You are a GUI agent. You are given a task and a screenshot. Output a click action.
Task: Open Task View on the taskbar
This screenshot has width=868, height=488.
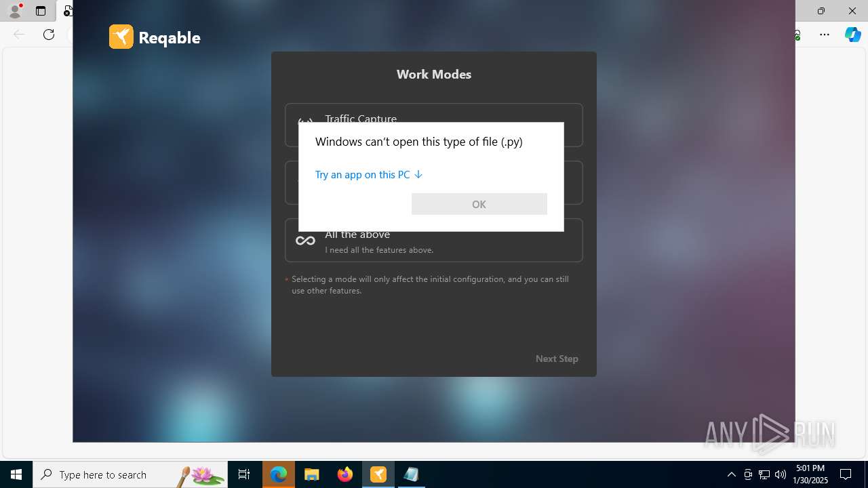tap(244, 474)
